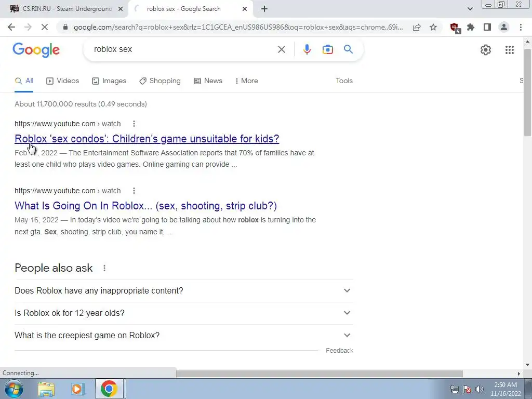Click the Chrome taskbar icon
Screen dimensions: 532x399
(109, 389)
